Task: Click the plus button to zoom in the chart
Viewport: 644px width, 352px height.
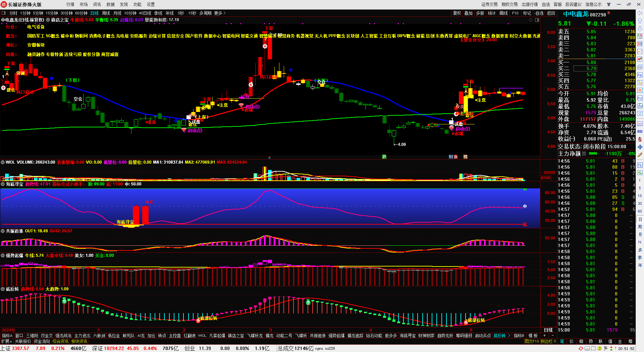Action: pos(544,336)
